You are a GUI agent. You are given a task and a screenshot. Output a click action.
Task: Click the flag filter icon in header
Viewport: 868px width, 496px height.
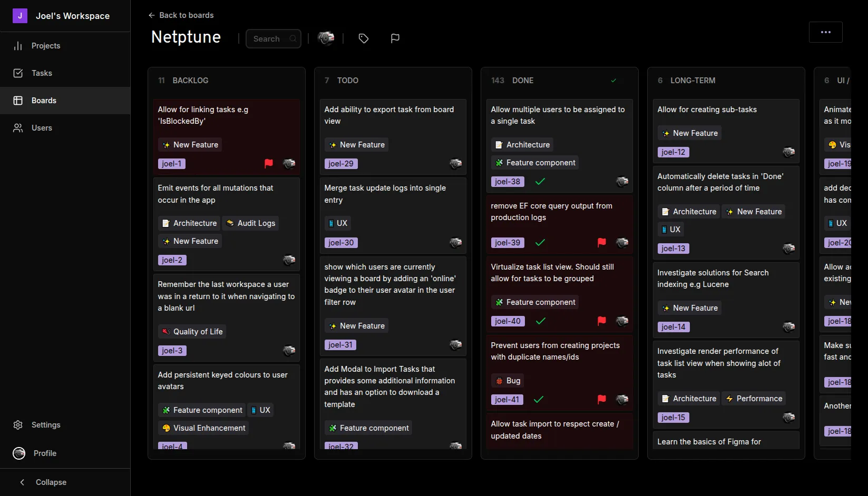395,38
